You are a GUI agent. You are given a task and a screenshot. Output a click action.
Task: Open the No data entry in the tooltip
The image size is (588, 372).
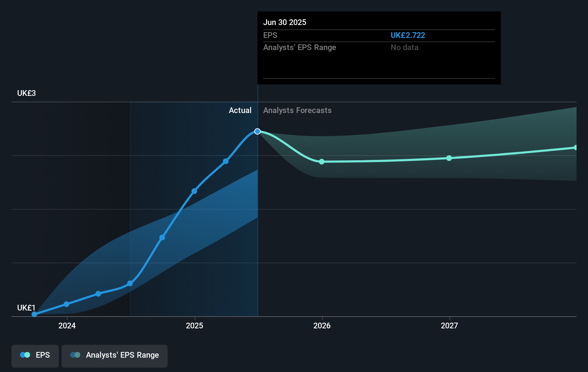(x=404, y=47)
